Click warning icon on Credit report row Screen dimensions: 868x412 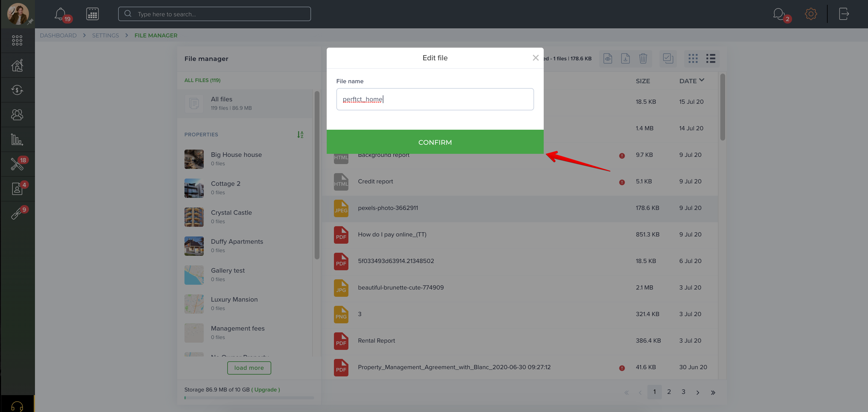pyautogui.click(x=622, y=182)
